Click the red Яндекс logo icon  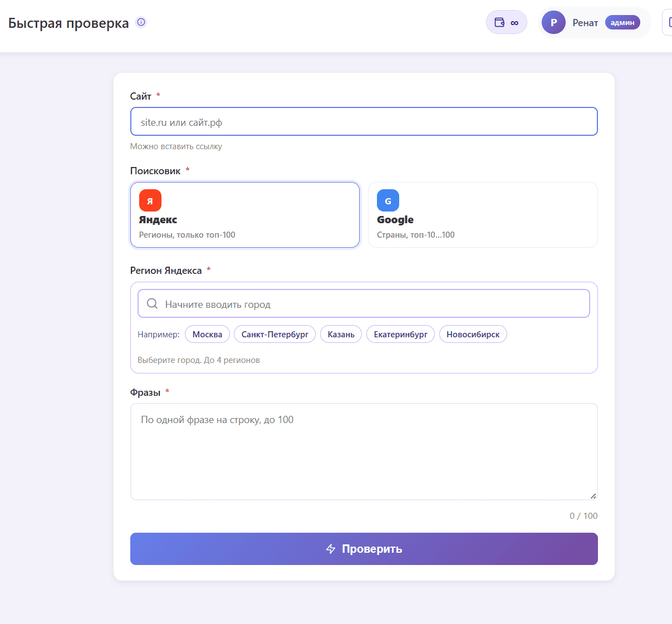point(150,200)
